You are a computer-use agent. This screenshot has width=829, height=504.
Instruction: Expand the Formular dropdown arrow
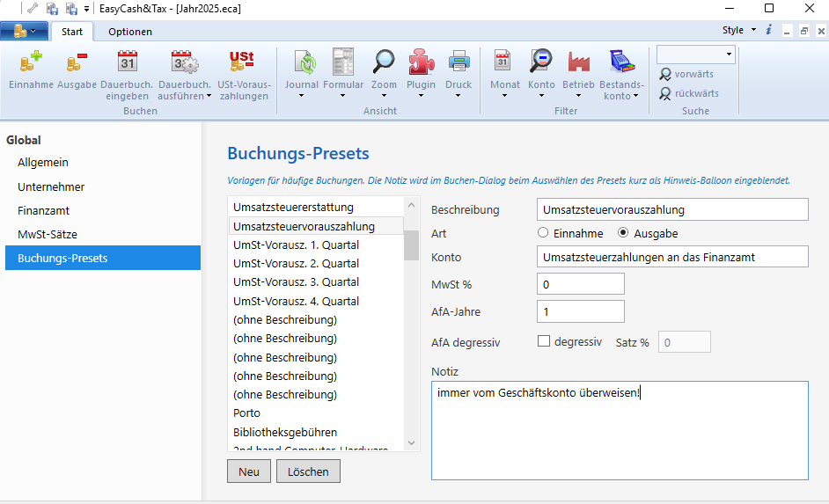coord(342,96)
